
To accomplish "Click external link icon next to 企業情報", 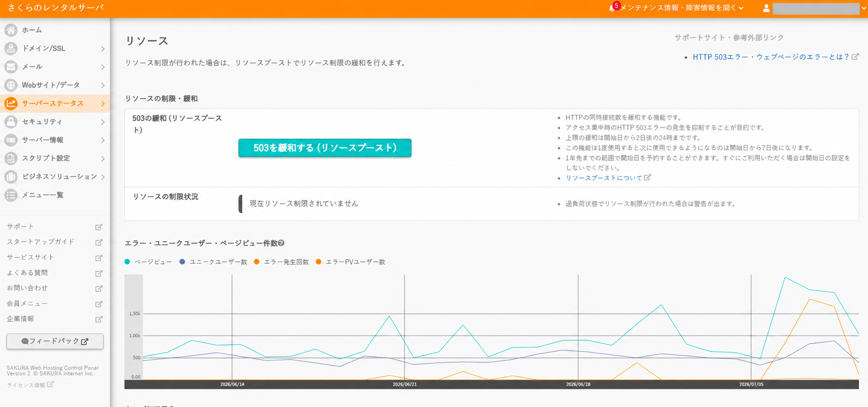I will (x=99, y=319).
